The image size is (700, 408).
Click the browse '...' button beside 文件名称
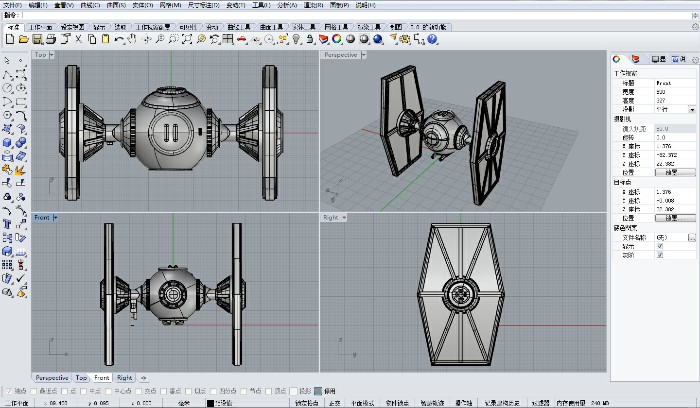pos(692,238)
